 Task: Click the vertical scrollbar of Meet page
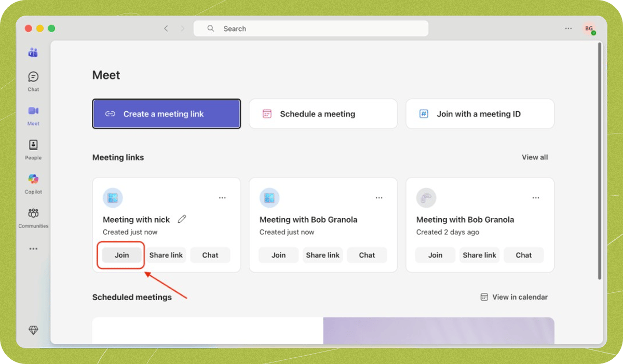click(x=600, y=161)
